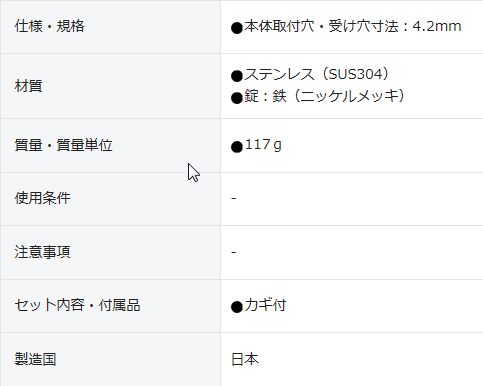The width and height of the screenshot is (483, 386).
Task: Click the bullet before 本体取付穴
Action: (x=237, y=28)
